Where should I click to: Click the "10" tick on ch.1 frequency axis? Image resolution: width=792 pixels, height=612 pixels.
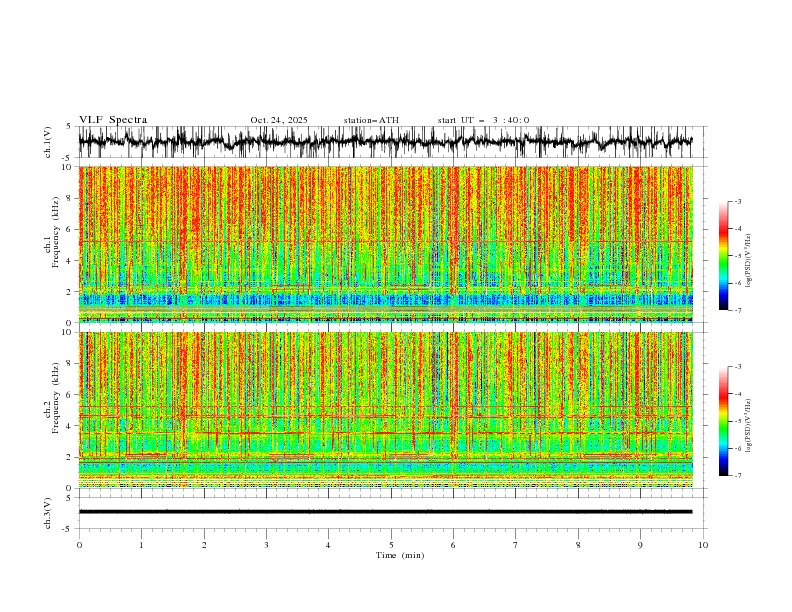point(68,167)
